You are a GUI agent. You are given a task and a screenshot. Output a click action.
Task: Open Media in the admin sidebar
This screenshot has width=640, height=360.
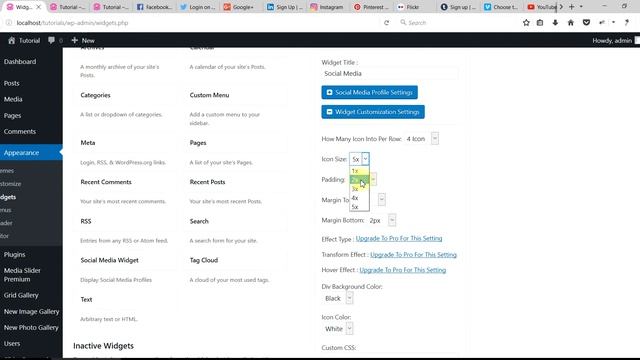[13, 99]
